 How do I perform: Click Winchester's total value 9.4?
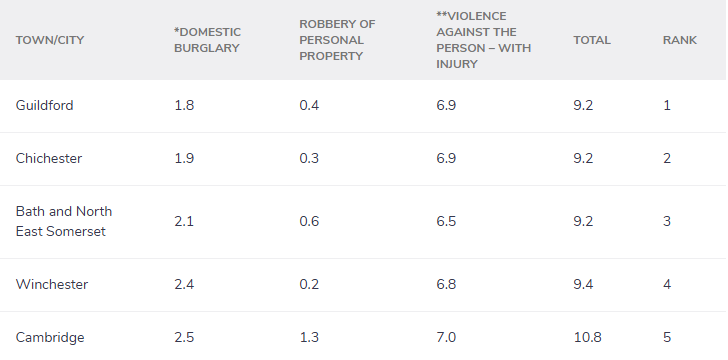[x=583, y=284]
